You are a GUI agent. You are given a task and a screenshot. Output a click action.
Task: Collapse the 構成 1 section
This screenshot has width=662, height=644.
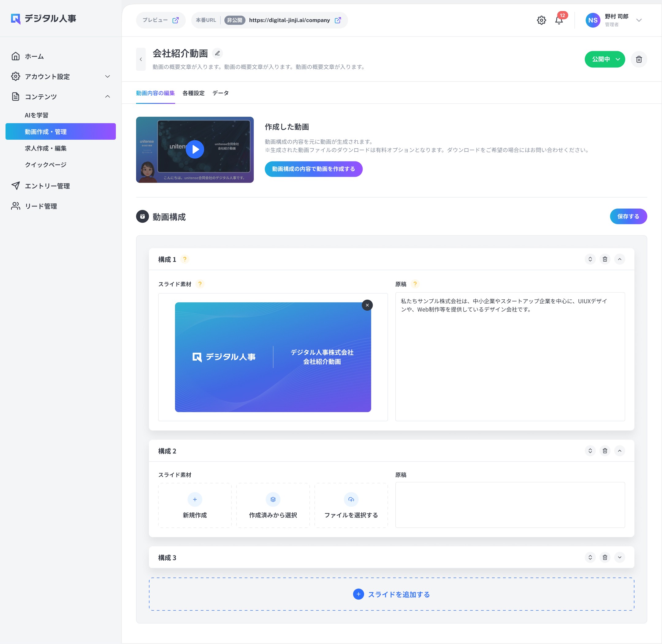619,259
